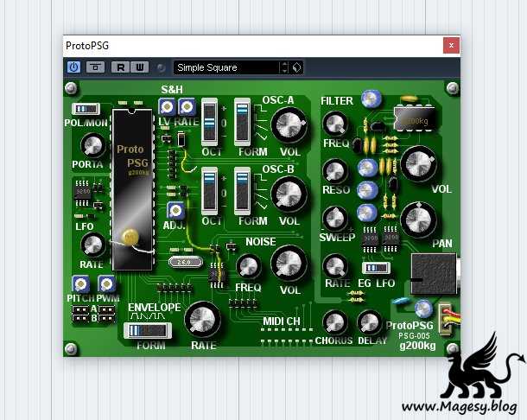The width and height of the screenshot is (527, 420).
Task: Click the filter RATE knob
Action: tap(334, 266)
